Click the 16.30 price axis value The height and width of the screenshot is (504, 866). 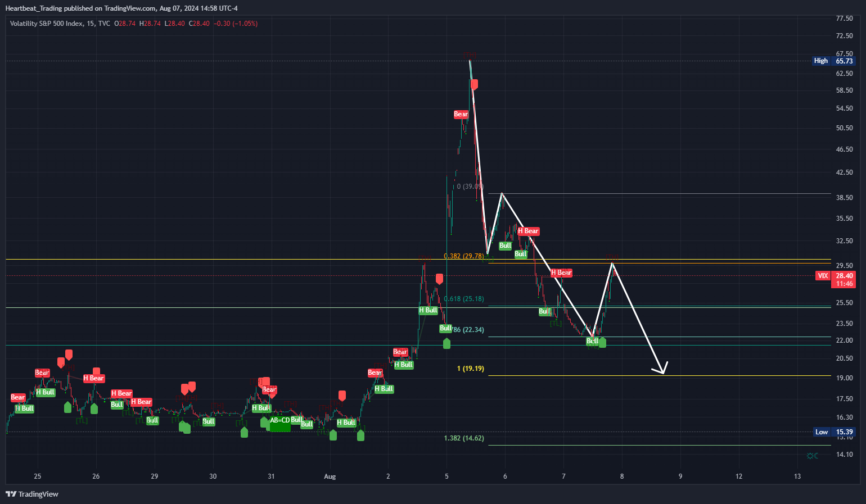pos(844,417)
